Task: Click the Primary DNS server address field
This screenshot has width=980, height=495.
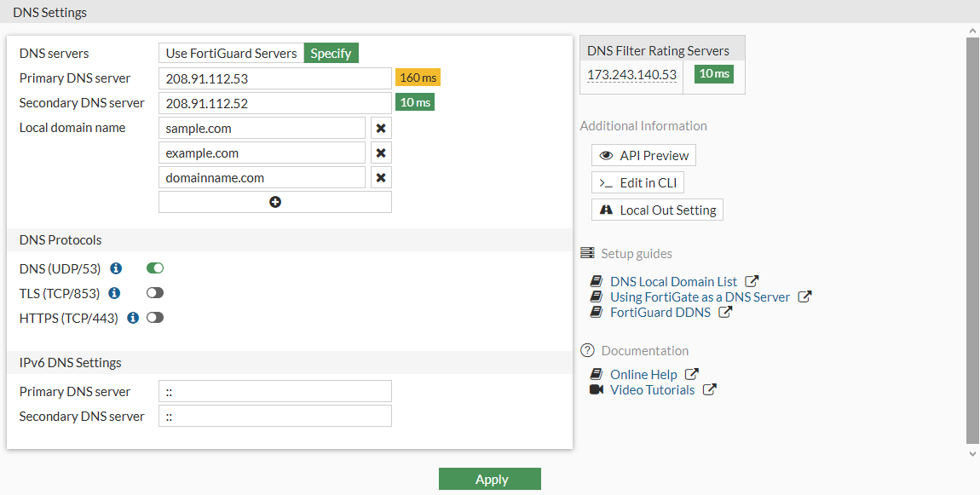Action: pos(274,78)
